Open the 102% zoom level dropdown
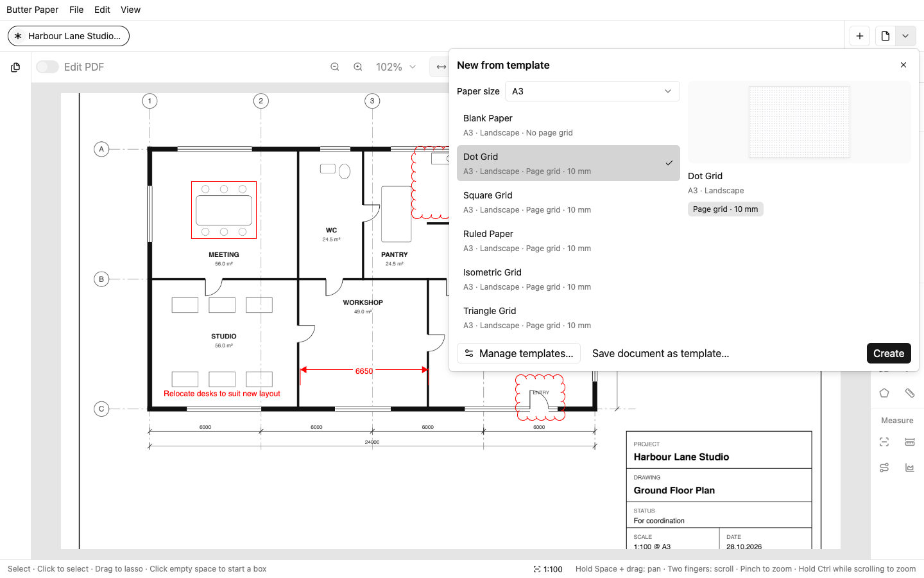The image size is (924, 578). pos(396,67)
